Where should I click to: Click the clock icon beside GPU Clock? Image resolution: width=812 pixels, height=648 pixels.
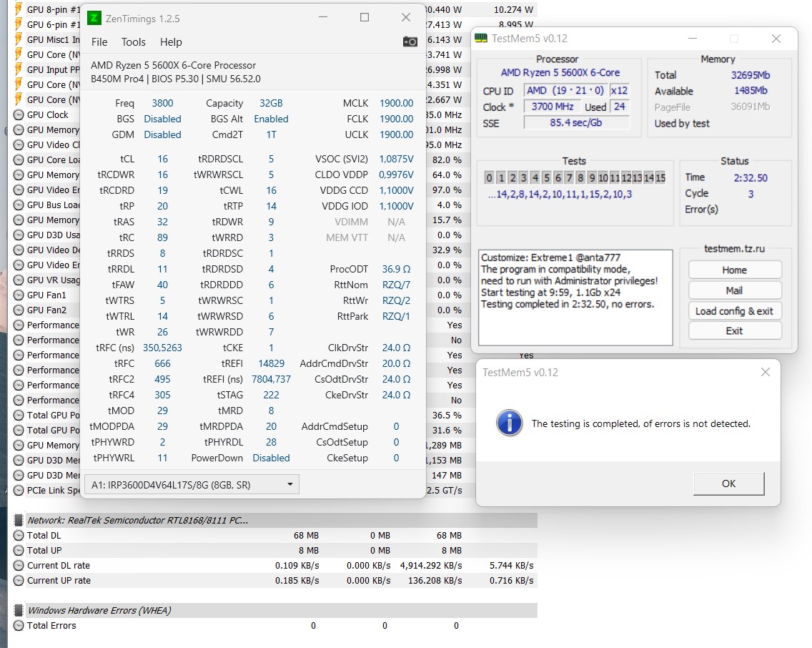(19, 114)
